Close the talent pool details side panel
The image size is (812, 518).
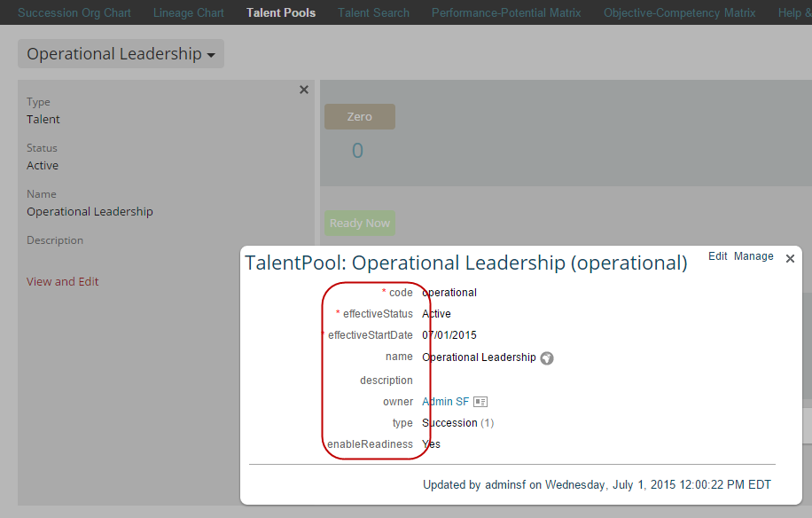[x=304, y=90]
